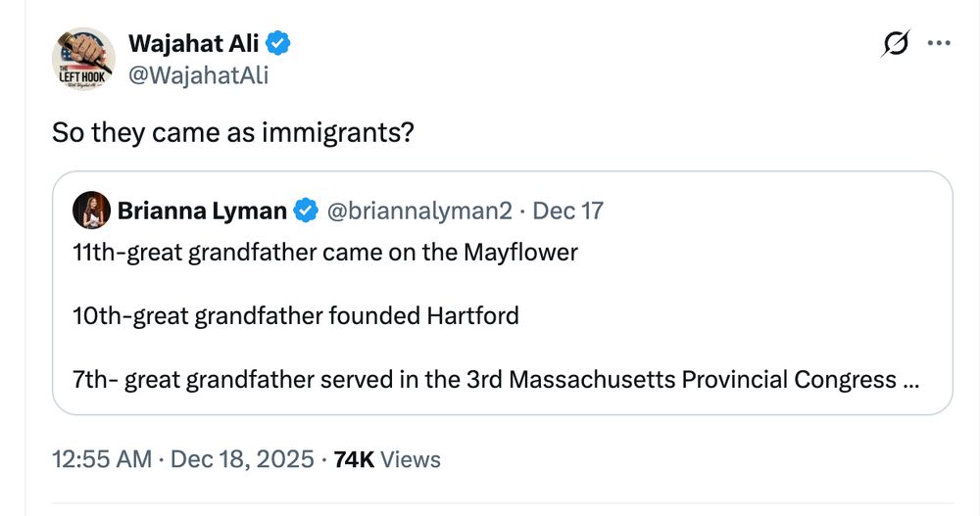
Task: Click empty space inside the quoted tweet card
Action: 784,294
